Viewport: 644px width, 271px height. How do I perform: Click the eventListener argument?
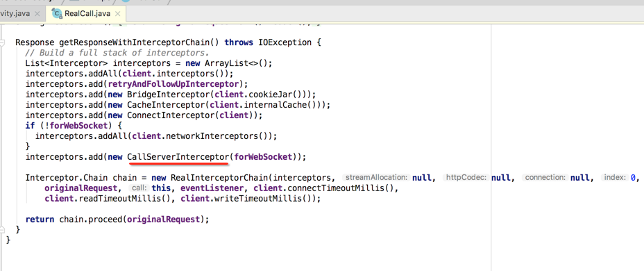213,188
